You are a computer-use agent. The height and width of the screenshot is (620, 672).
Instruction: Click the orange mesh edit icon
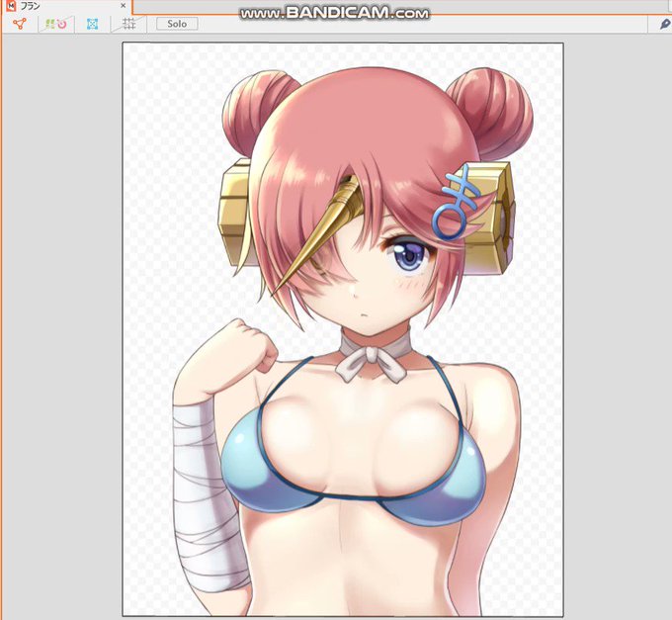click(x=20, y=24)
